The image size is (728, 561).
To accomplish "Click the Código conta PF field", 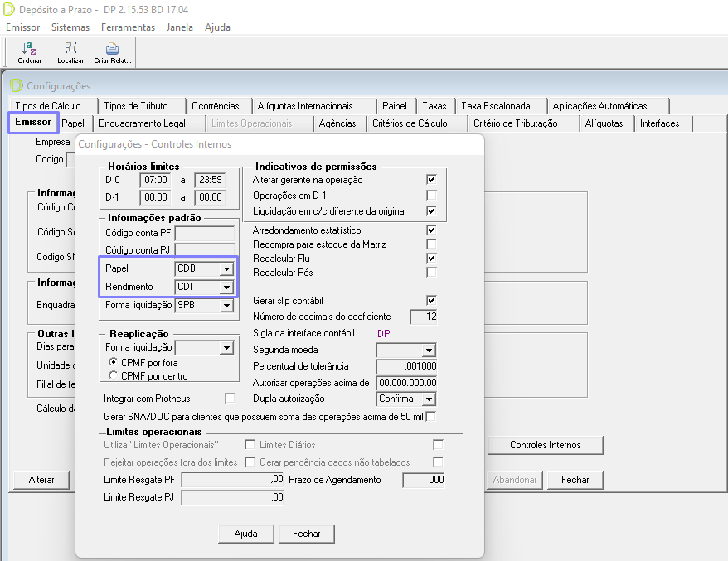I will (x=204, y=233).
